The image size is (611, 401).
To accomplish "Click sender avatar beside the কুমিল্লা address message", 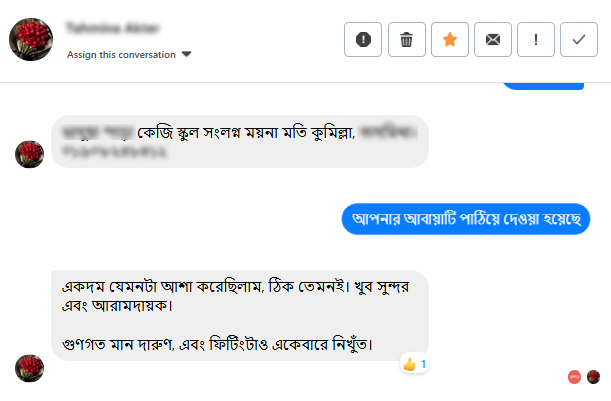I will coord(30,154).
